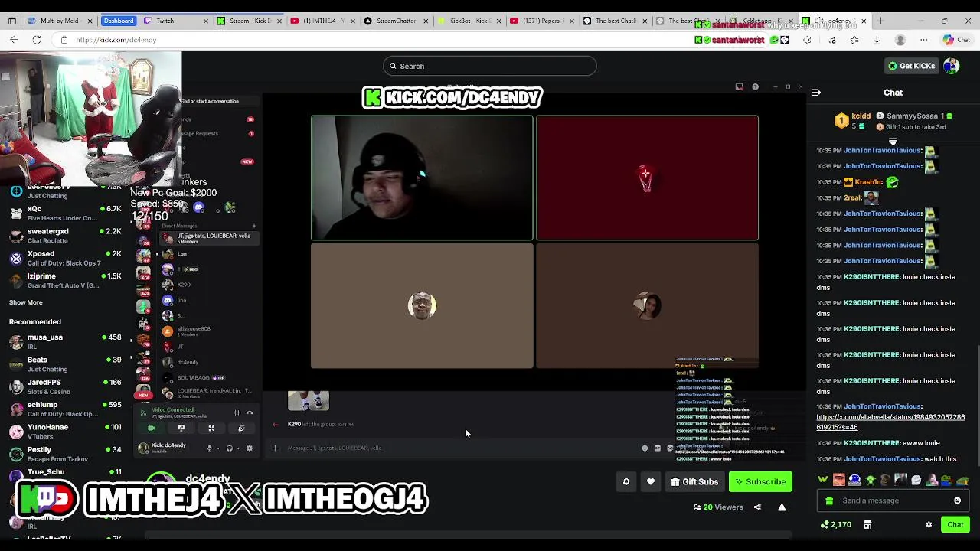The height and width of the screenshot is (551, 980).
Task: Open xQc channel in sidebar
Action: pos(65,214)
